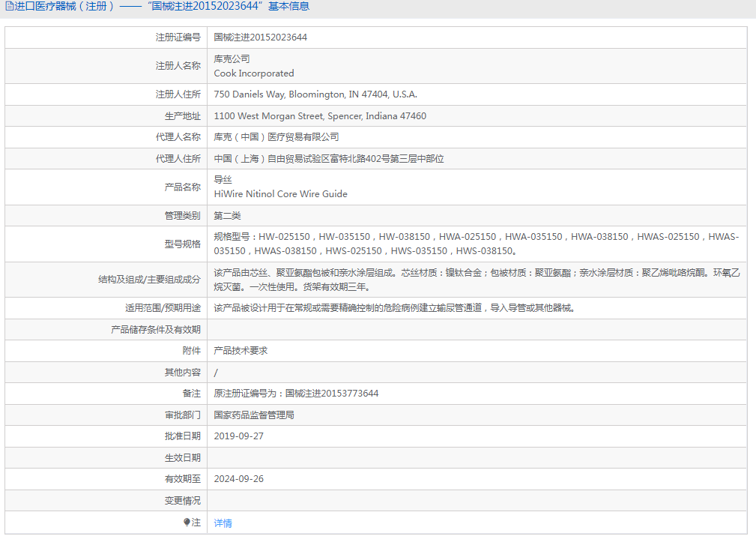Select the text Cook Incorporated
Viewport: 756px width, 542px height.
point(254,73)
